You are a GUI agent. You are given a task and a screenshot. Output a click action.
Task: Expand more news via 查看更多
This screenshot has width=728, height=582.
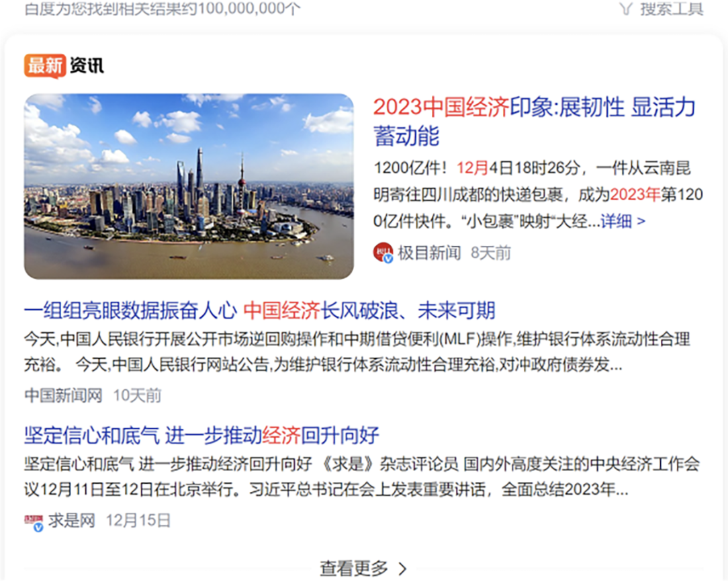(x=363, y=568)
